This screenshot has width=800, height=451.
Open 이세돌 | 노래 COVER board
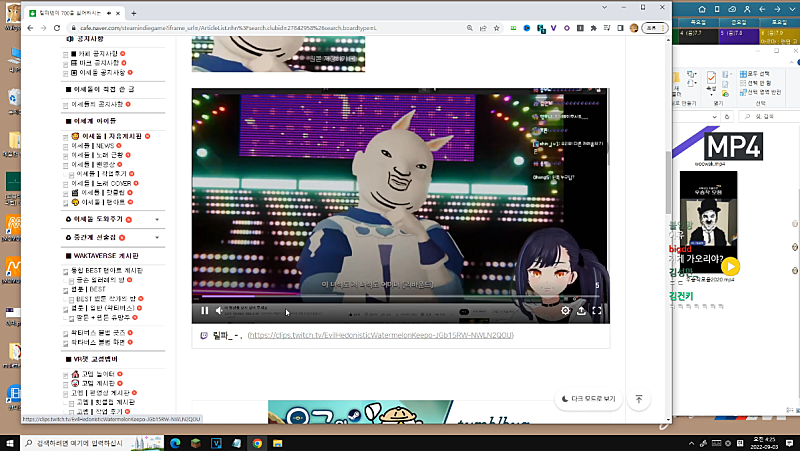(x=101, y=183)
